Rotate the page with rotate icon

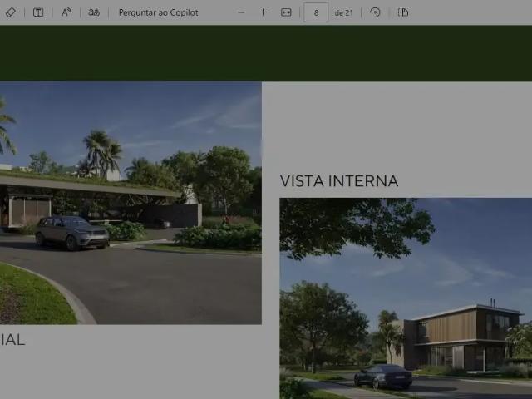pos(375,12)
